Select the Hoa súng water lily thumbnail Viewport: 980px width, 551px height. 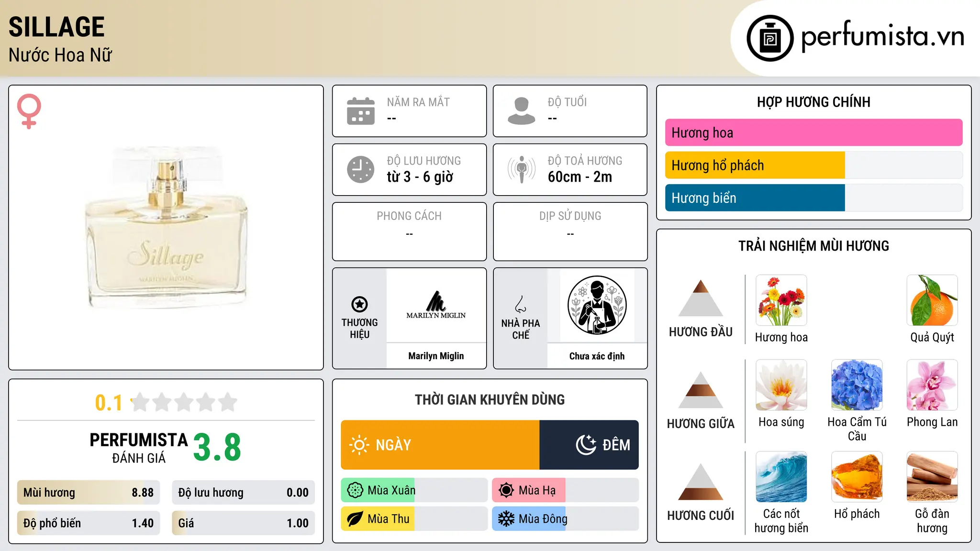pos(781,385)
